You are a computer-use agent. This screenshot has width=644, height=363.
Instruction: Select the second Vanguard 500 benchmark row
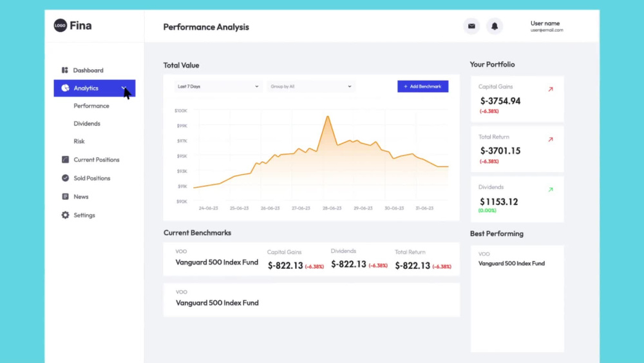(311, 300)
